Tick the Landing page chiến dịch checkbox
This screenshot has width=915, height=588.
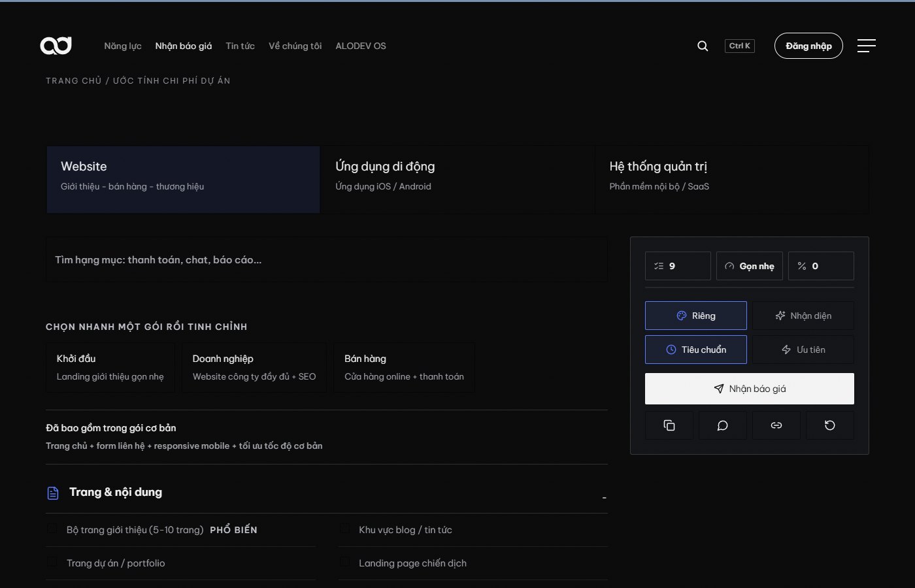[344, 562]
